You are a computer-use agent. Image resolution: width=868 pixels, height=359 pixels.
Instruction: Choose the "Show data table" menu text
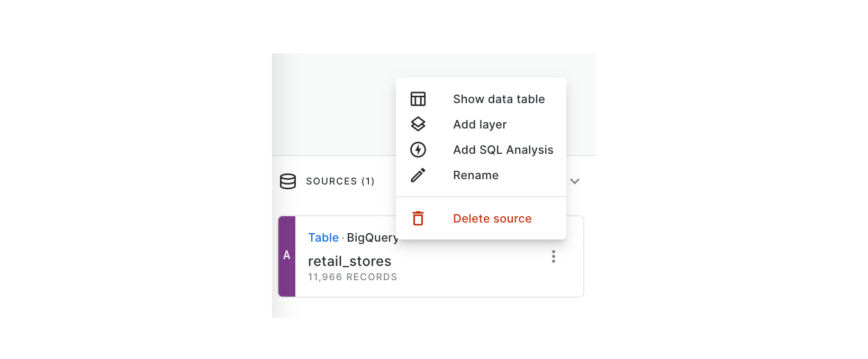(499, 99)
